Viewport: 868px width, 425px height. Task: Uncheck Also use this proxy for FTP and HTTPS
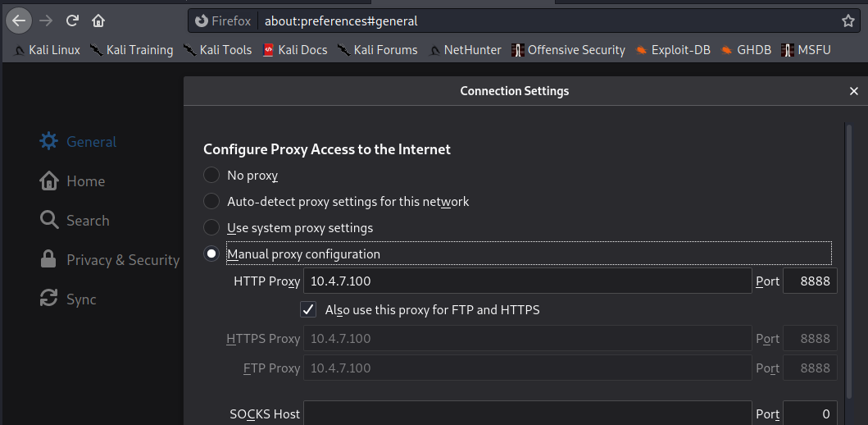pos(308,309)
